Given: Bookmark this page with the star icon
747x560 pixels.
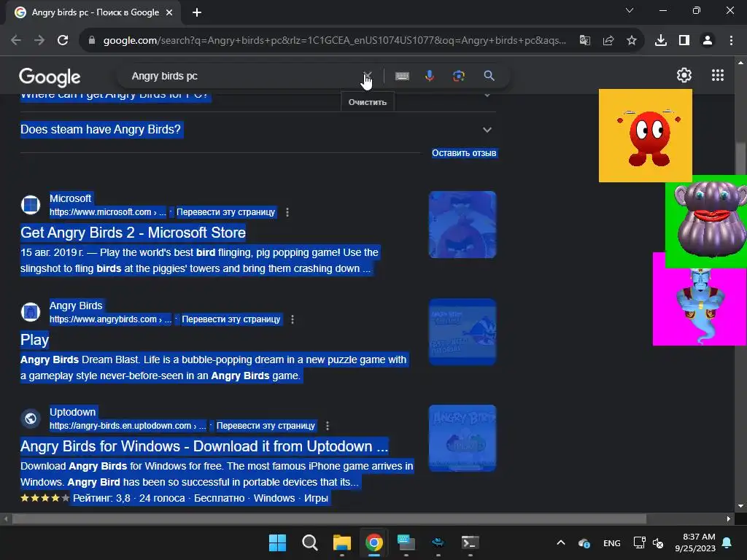Looking at the screenshot, I should pos(631,41).
